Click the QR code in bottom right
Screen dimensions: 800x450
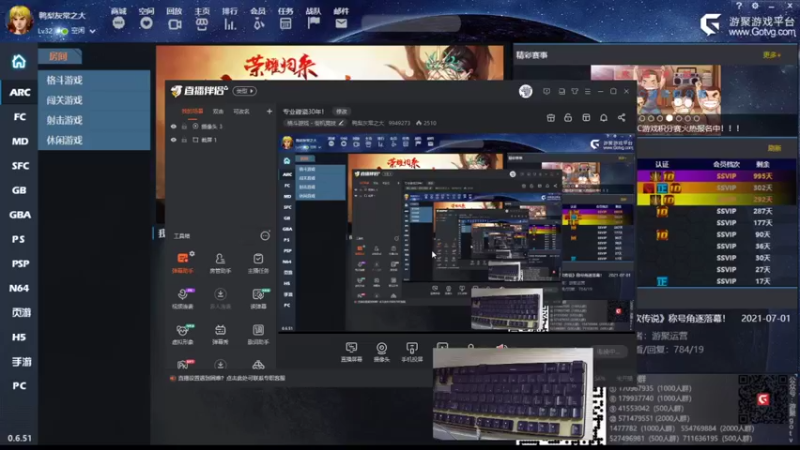pos(763,399)
